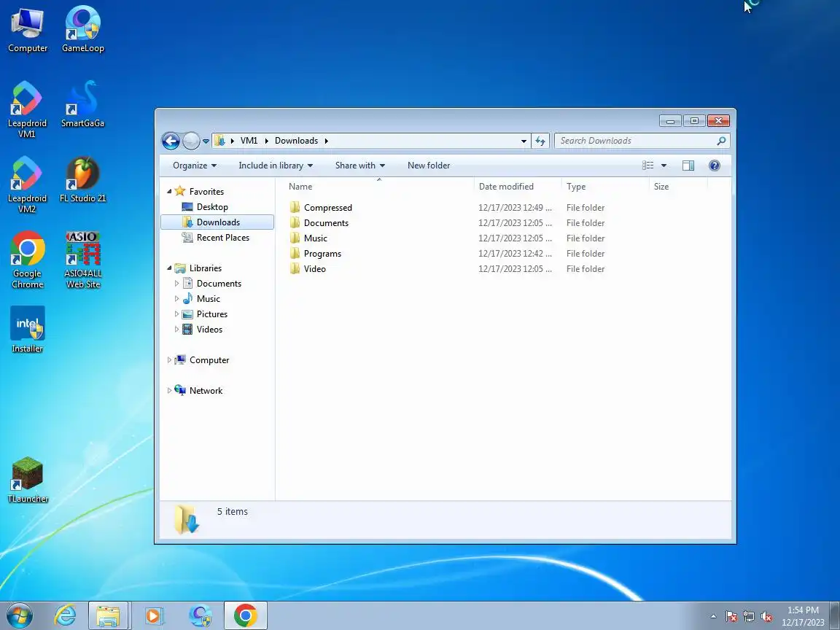Sort by the Name column header
Viewport: 840px width, 630px height.
[x=376, y=187]
